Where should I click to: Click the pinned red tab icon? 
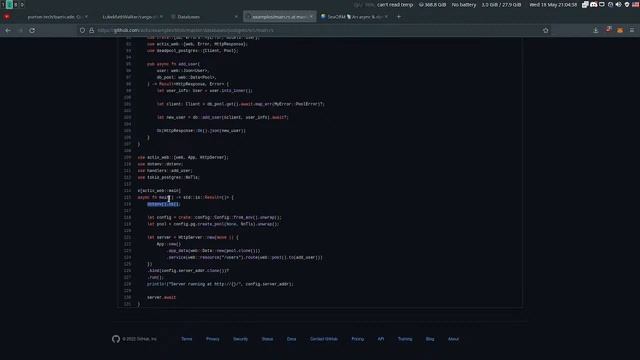pyautogui.click(x=7, y=17)
